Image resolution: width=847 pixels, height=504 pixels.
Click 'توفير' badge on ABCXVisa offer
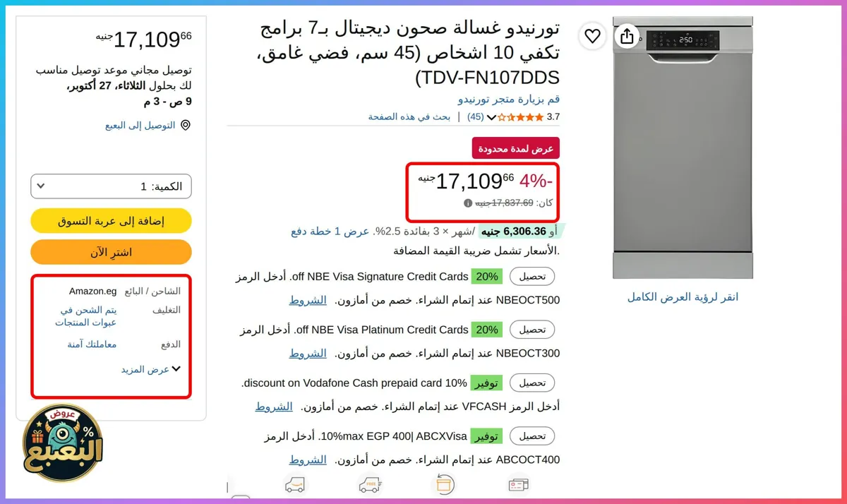point(487,436)
